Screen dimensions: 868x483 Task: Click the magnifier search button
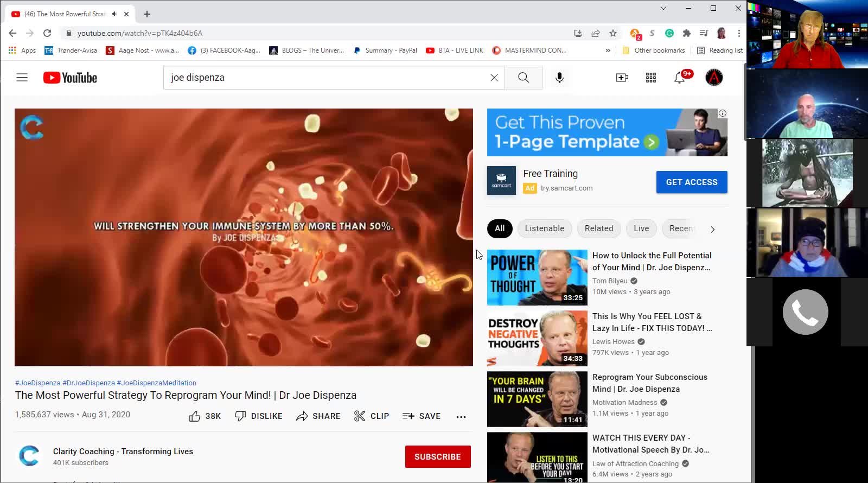point(524,78)
